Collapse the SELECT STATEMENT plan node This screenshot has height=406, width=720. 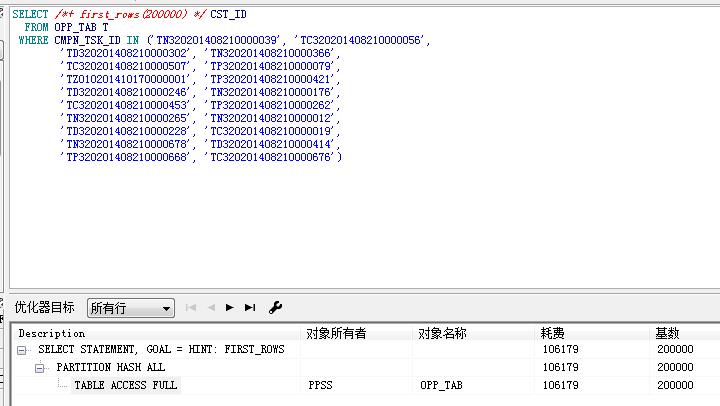tap(22, 350)
